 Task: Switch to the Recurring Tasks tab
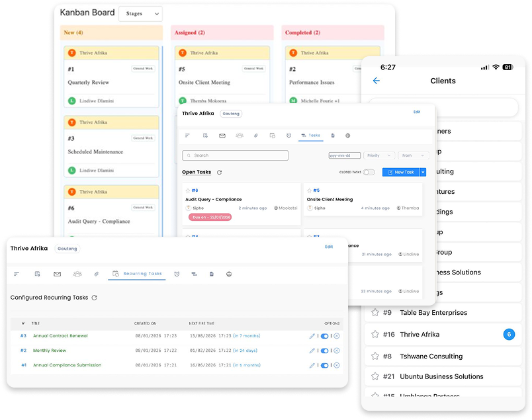coord(138,274)
